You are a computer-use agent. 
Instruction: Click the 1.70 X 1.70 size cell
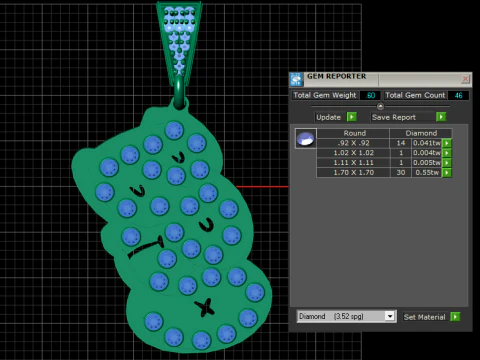pyautogui.click(x=353, y=172)
